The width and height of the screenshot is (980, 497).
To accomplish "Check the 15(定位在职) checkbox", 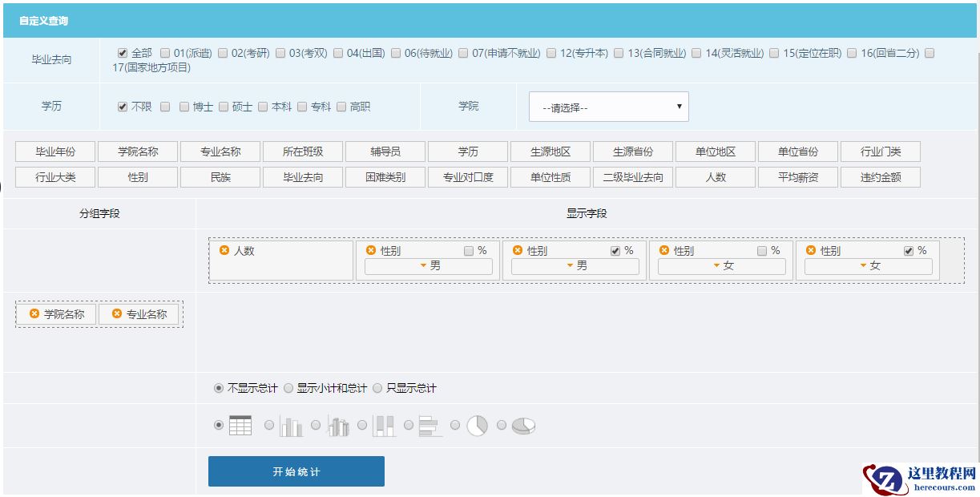I will click(x=774, y=53).
